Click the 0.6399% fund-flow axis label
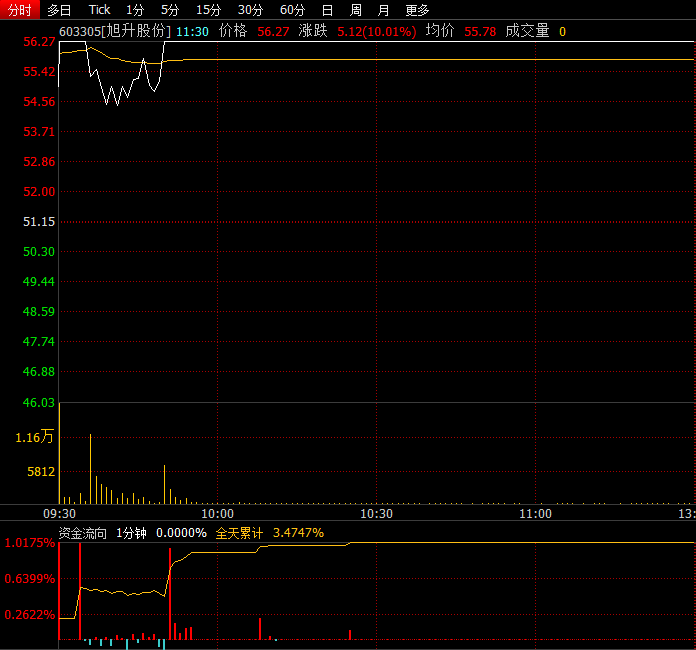The width and height of the screenshot is (696, 650). tap(30, 579)
